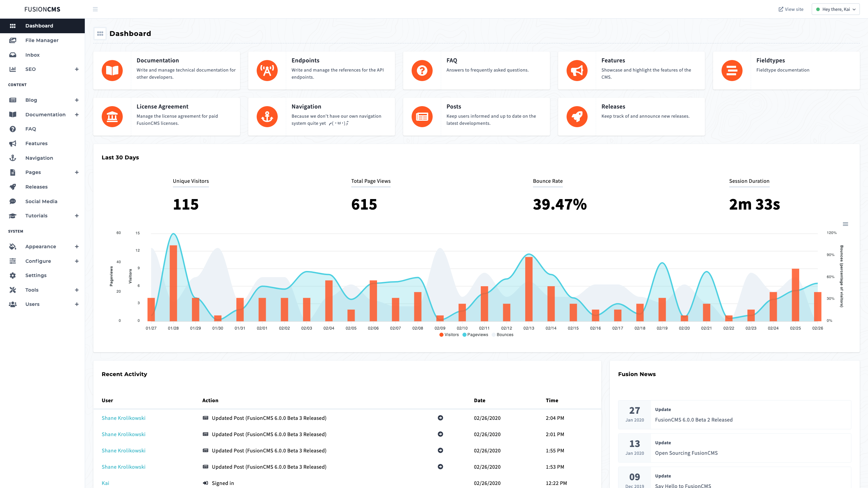868x488 pixels.
Task: Click the Endpoints broadcast tower icon
Action: click(267, 71)
